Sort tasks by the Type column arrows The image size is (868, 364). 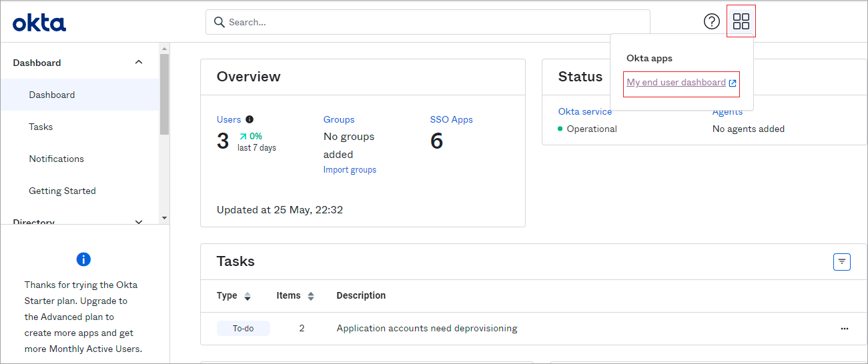pyautogui.click(x=248, y=296)
